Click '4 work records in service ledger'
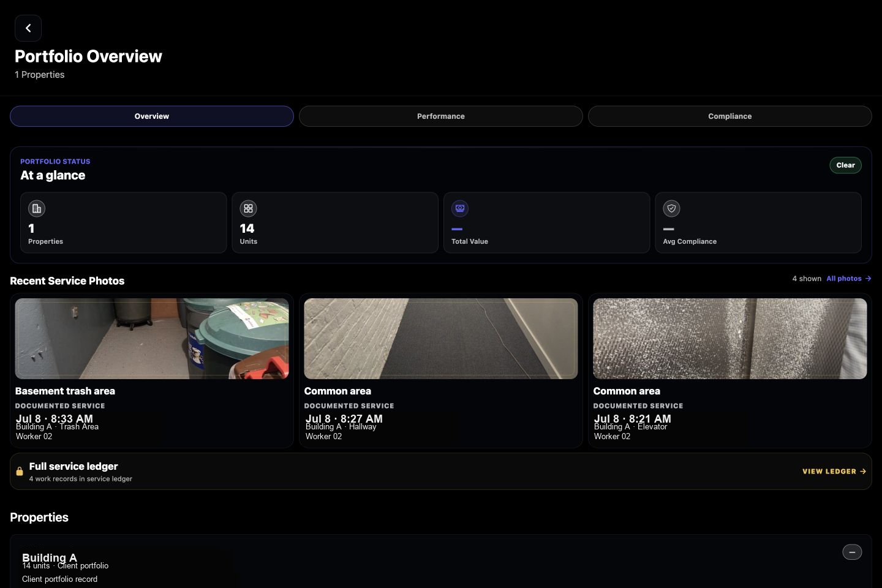Image resolution: width=882 pixels, height=588 pixels. (x=81, y=479)
